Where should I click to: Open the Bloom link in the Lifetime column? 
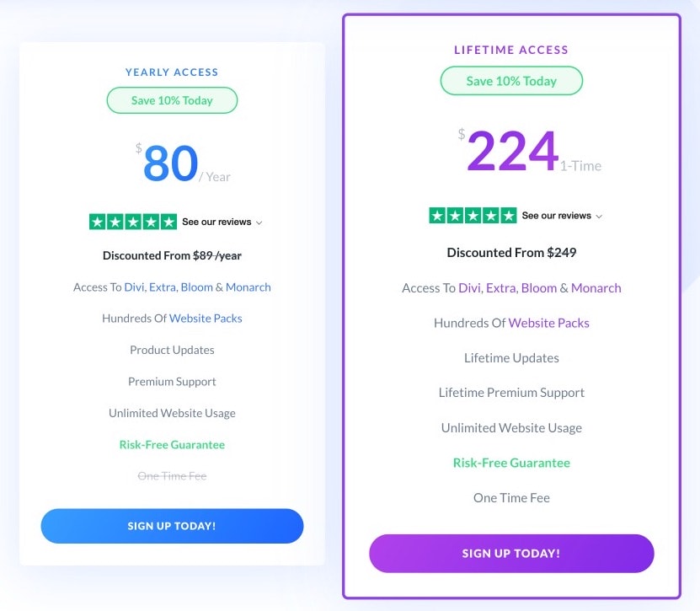[539, 287]
